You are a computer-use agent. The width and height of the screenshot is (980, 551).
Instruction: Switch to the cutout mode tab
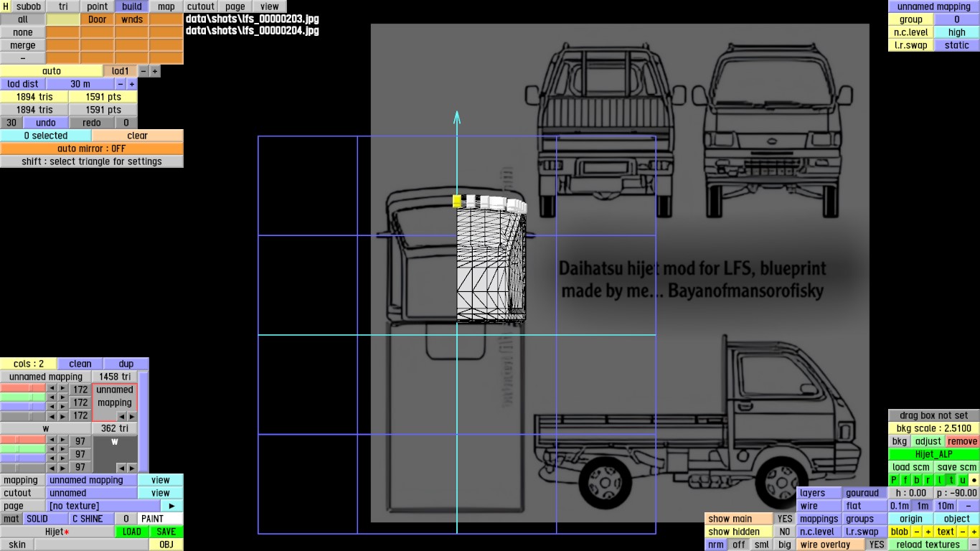tap(201, 6)
